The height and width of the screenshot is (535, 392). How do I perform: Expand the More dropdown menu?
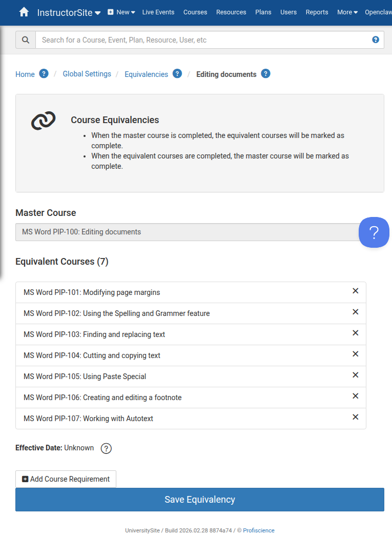click(347, 12)
